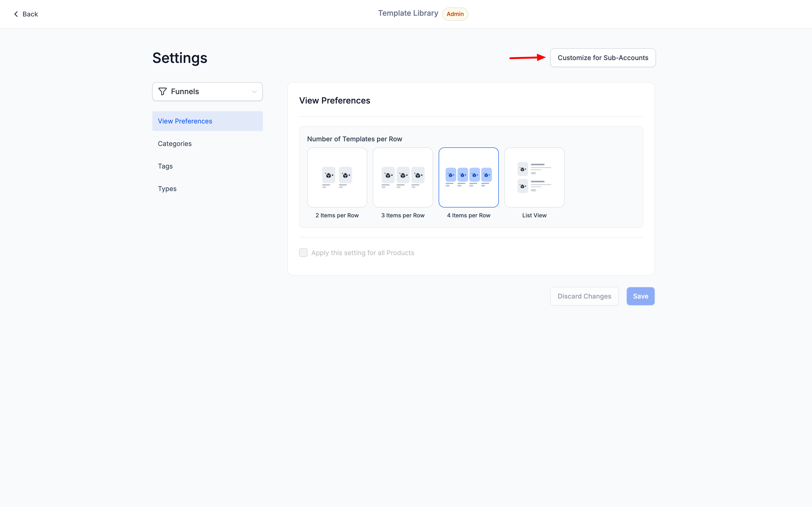812x507 pixels.
Task: Select the 2 items per row layout icon
Action: click(x=337, y=177)
